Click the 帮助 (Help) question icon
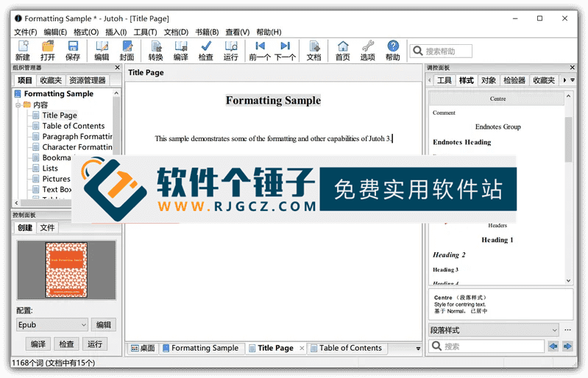Screen dimensions: 588x378 click(x=393, y=50)
